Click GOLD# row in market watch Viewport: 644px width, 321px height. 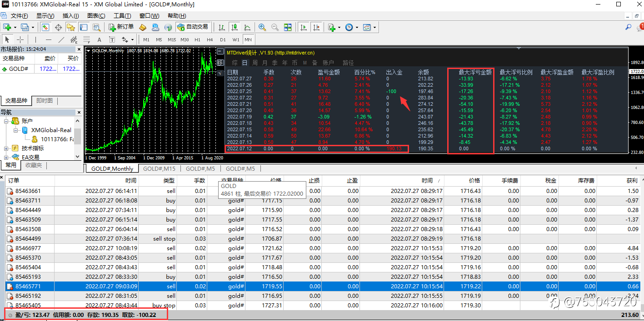pos(41,69)
